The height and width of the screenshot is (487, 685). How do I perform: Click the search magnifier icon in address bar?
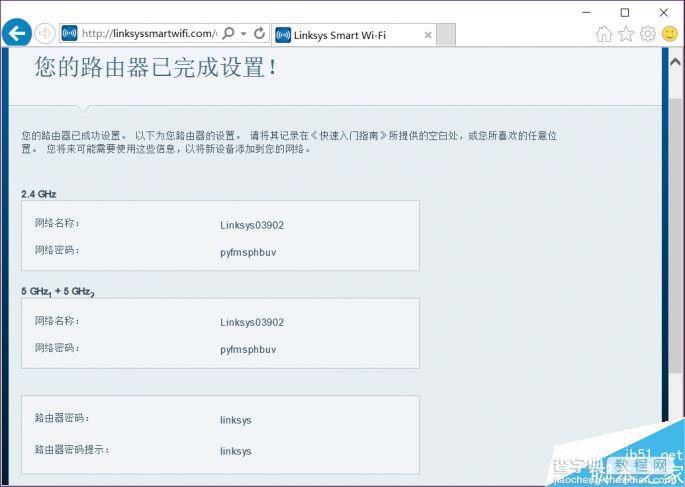228,33
